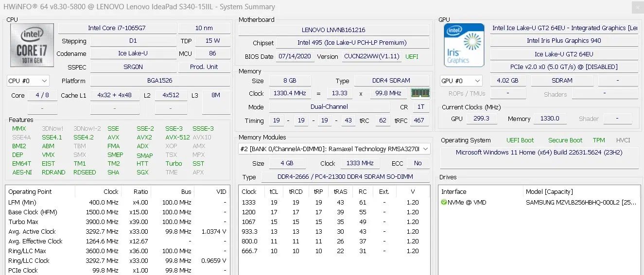
Task: Click the AES-NI feature label
Action: (22, 172)
